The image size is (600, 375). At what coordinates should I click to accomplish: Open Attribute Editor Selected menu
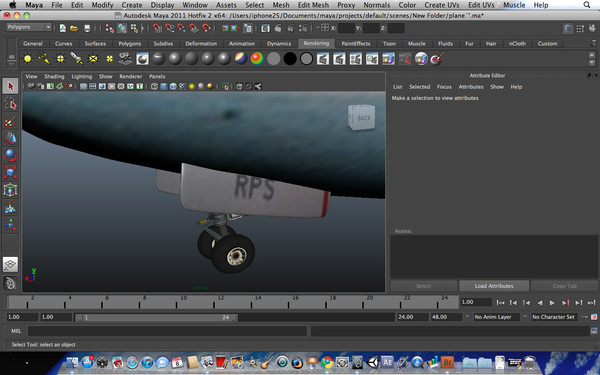(419, 87)
